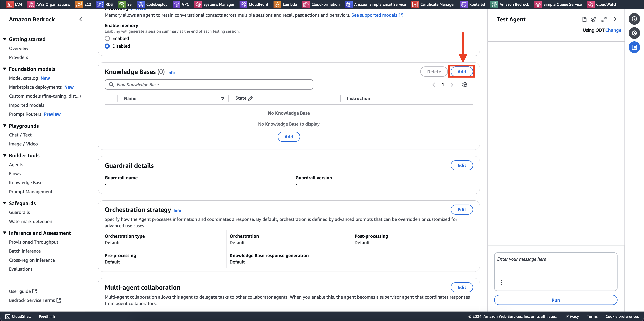This screenshot has width=644, height=321.
Task: Expand Test Agent panel to fullscreen
Action: point(604,19)
